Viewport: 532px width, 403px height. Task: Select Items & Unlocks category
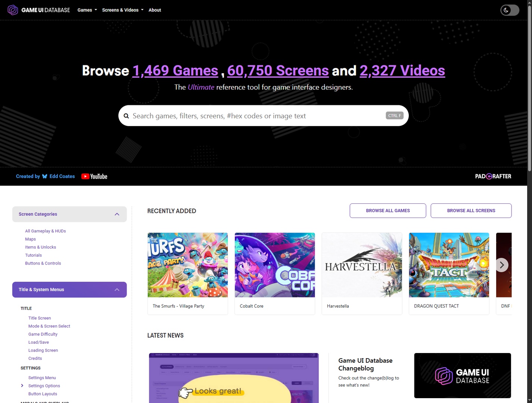coord(41,247)
